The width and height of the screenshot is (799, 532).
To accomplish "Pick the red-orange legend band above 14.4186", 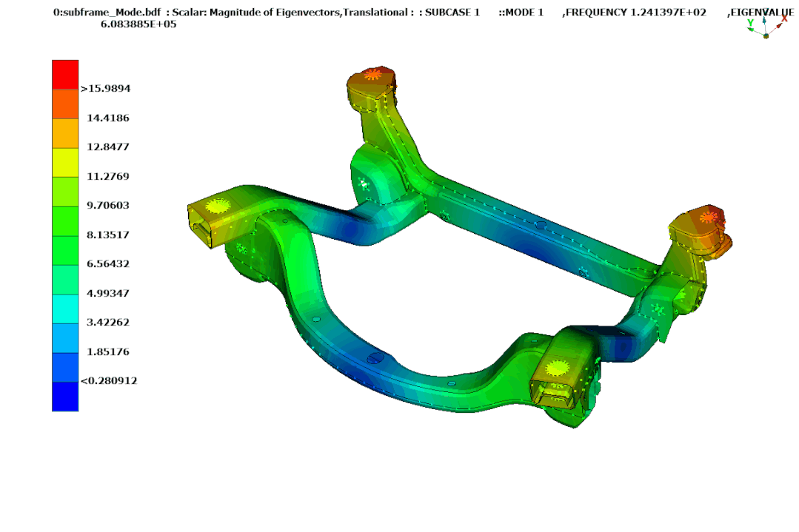I will pos(65,104).
